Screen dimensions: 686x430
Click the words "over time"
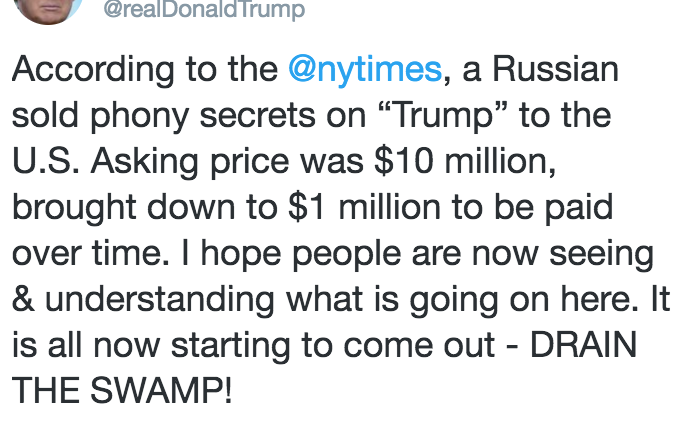click(85, 252)
